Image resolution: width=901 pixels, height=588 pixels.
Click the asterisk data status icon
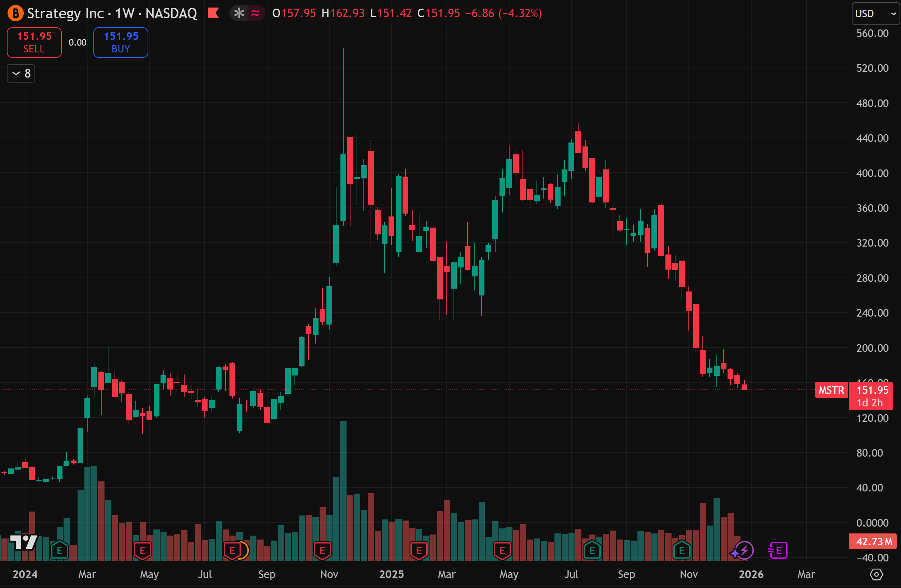(x=239, y=13)
